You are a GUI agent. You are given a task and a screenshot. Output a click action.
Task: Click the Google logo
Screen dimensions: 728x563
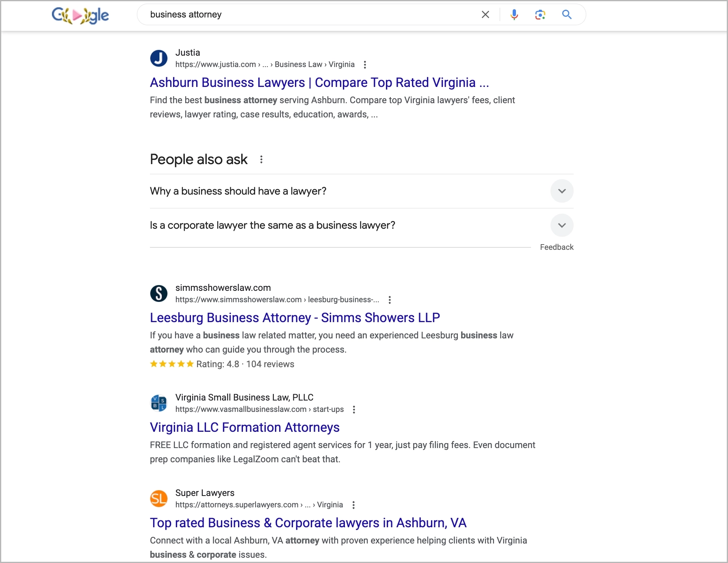(x=80, y=15)
